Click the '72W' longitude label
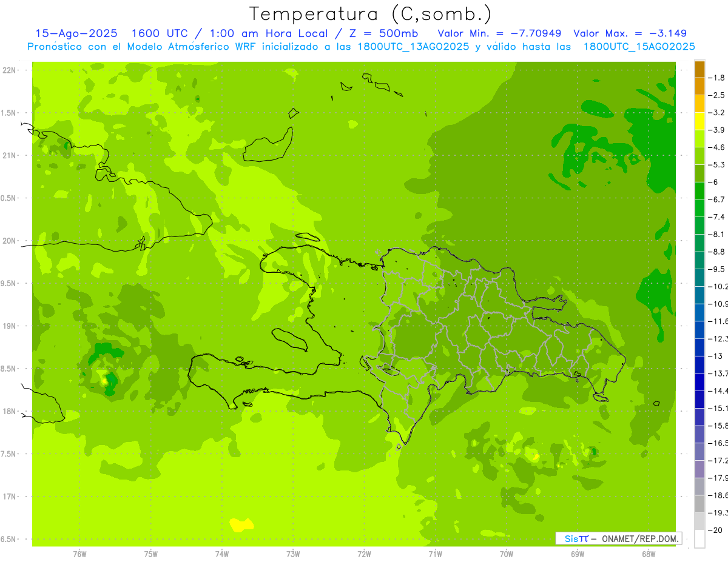 click(364, 554)
